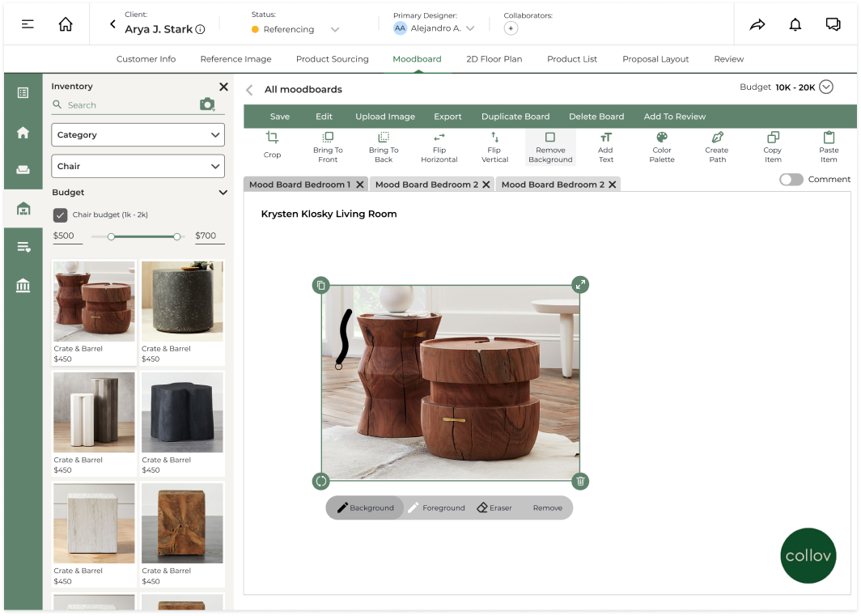Screen dimensions: 861x616
Task: Select the Add Text tool
Action: point(605,147)
